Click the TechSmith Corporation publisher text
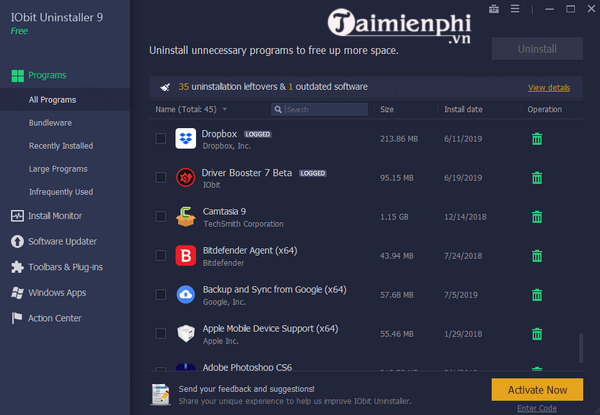 coord(243,224)
